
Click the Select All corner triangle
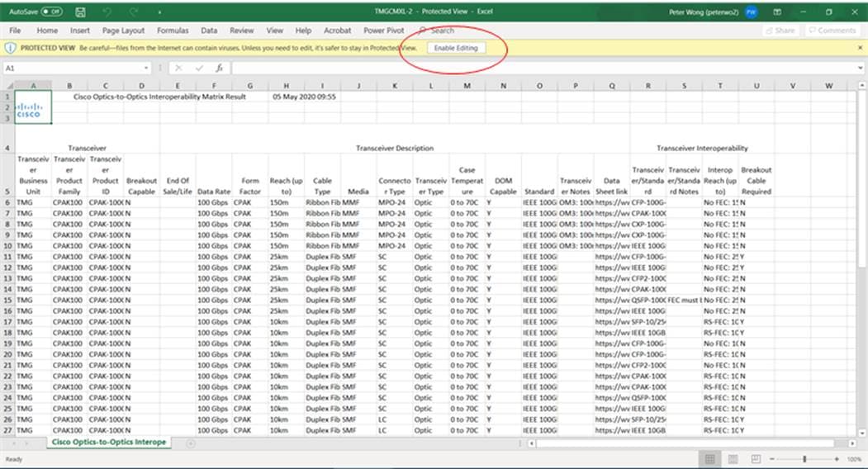click(7, 86)
